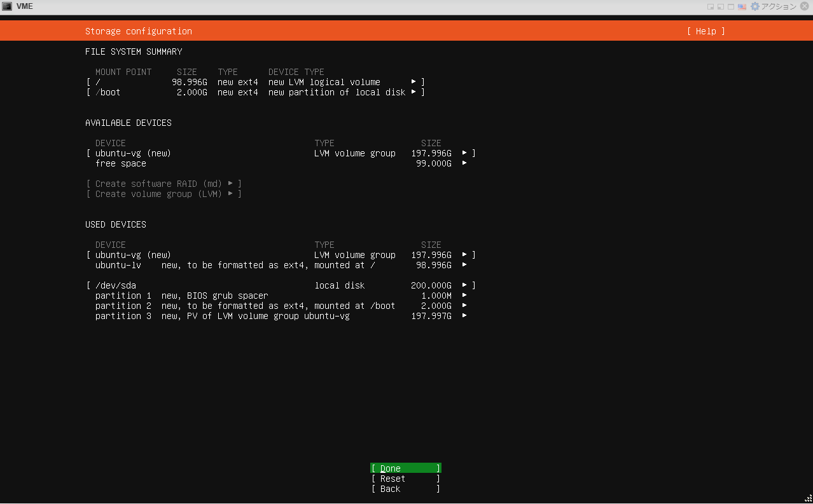Click the US flag keyboard layout icon
This screenshot has height=504, width=813.
tap(742, 6)
